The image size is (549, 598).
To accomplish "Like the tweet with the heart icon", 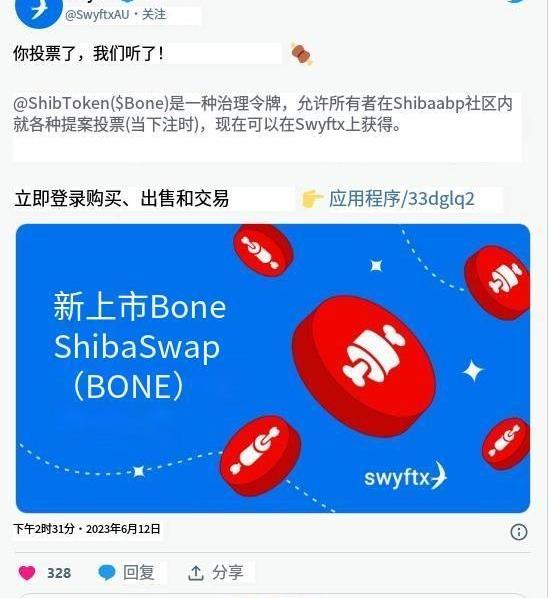I will 27,573.
